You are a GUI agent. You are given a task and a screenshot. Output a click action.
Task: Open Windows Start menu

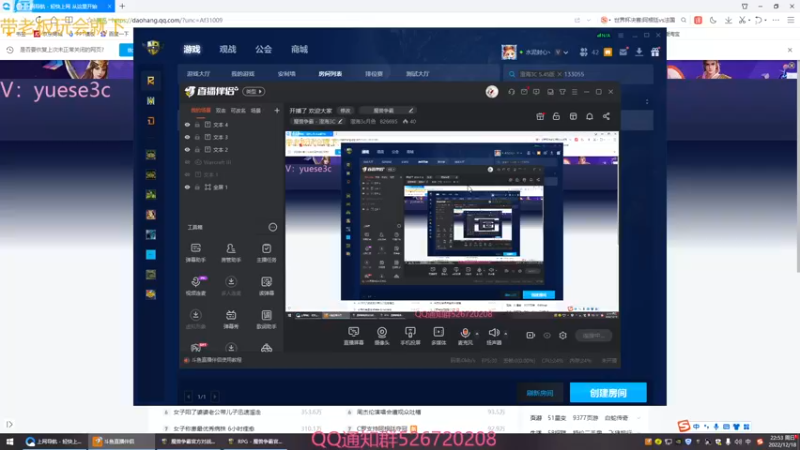tap(10, 441)
